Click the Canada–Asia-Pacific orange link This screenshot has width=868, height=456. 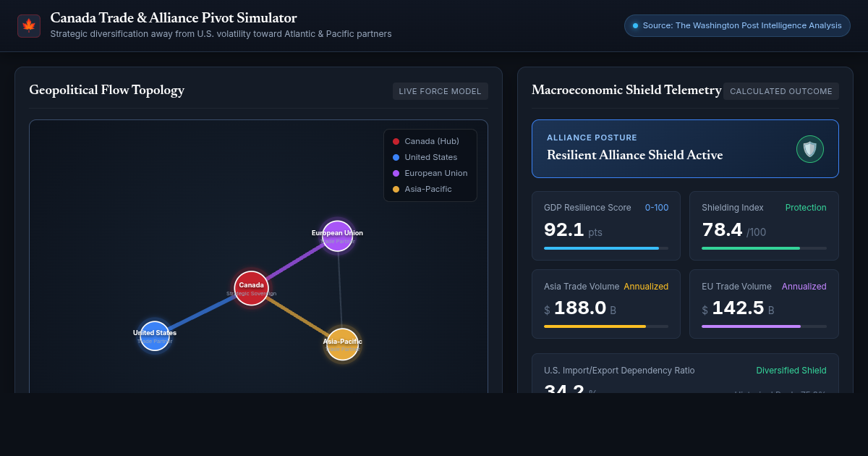point(297,316)
